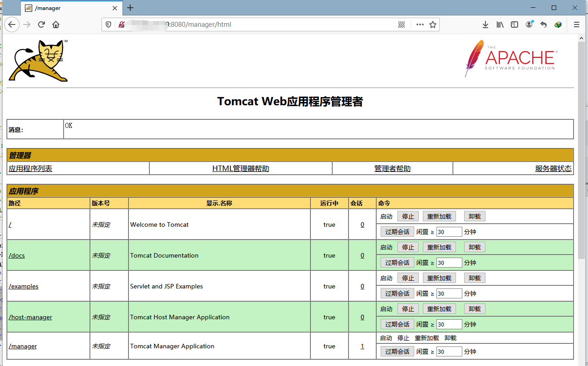Undeploy /examples with 卸载 button
Image resolution: width=588 pixels, height=366 pixels.
tap(475, 278)
